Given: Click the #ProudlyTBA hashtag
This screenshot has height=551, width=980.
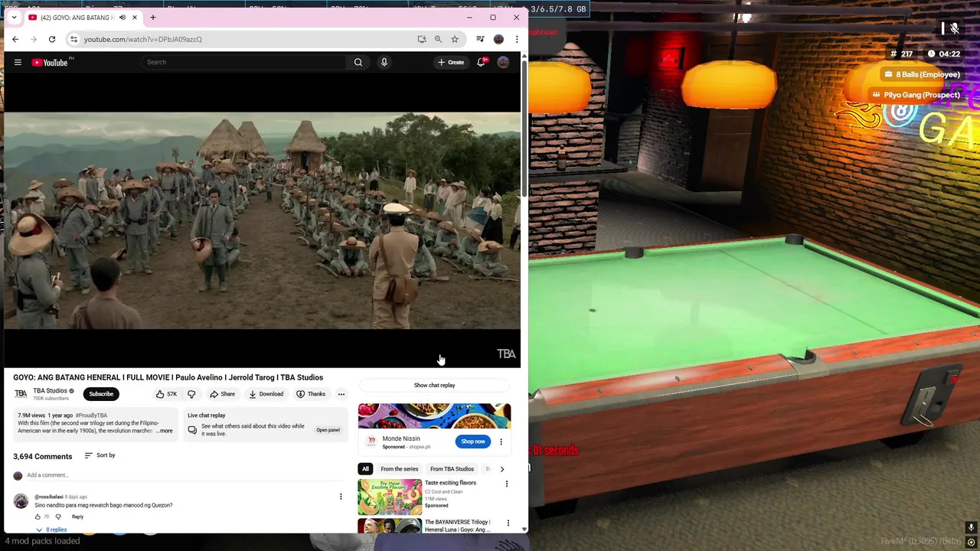Looking at the screenshot, I should [91, 416].
